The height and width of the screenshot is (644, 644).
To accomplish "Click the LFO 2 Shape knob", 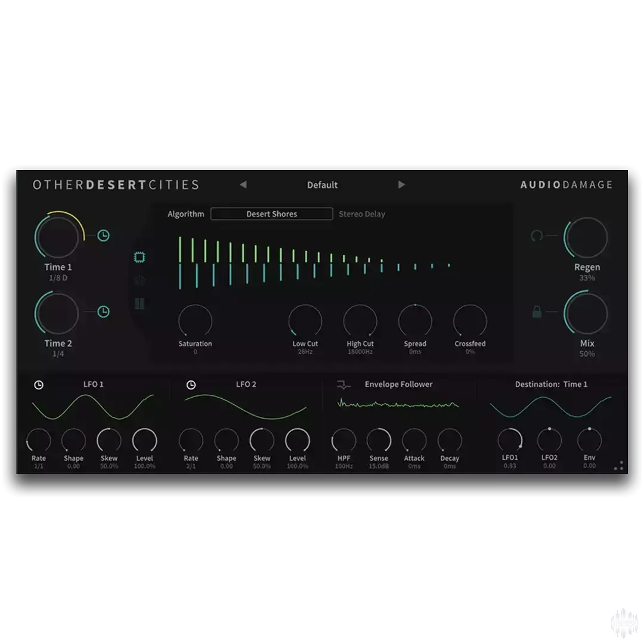I will (227, 440).
